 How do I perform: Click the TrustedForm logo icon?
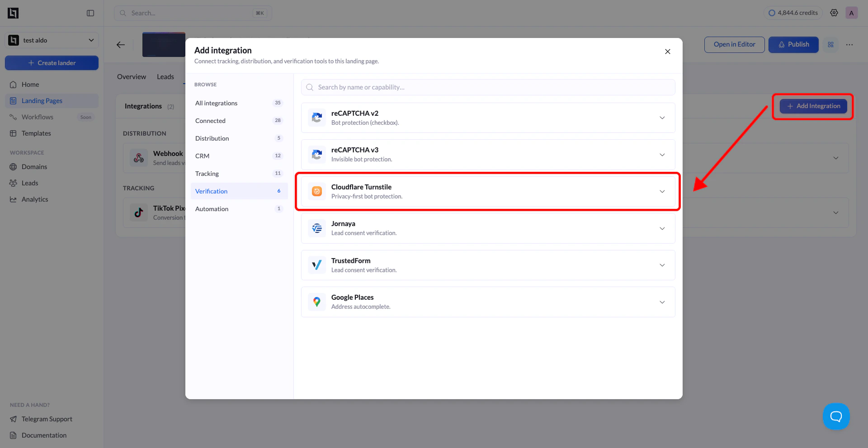tap(317, 265)
